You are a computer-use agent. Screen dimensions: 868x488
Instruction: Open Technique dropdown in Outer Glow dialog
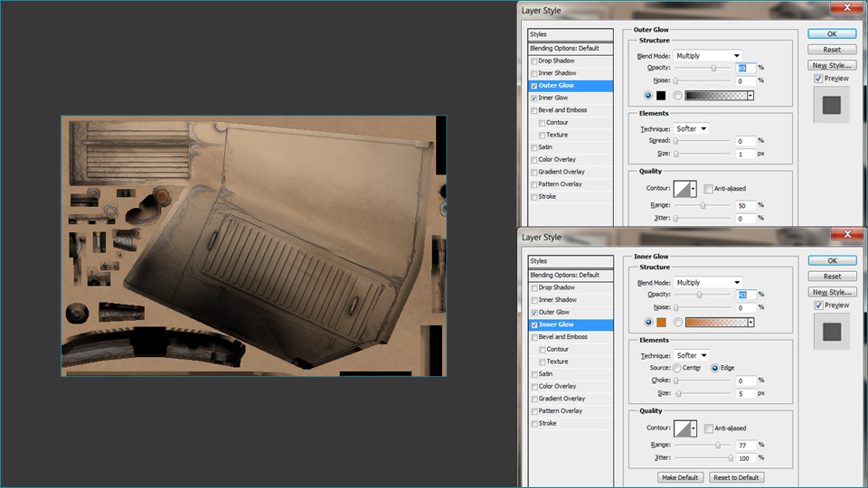point(691,129)
